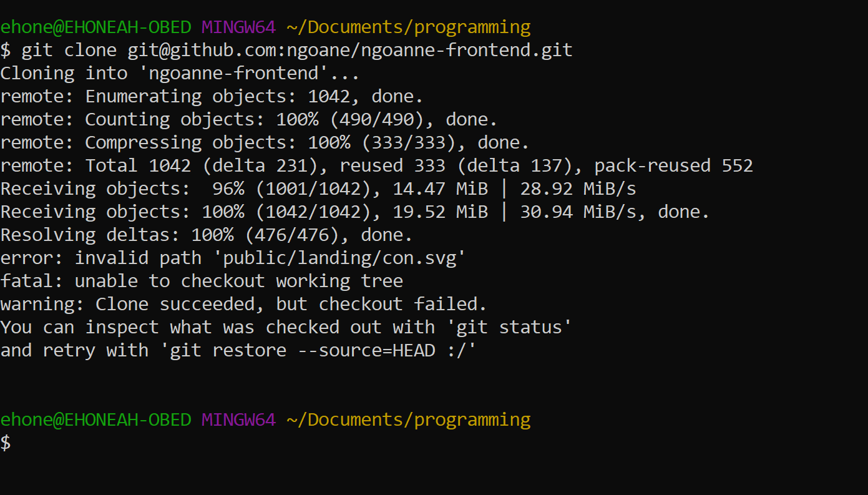Click the 'invalid path' error line
Viewport: 868px width, 495px height.
pyautogui.click(x=233, y=258)
